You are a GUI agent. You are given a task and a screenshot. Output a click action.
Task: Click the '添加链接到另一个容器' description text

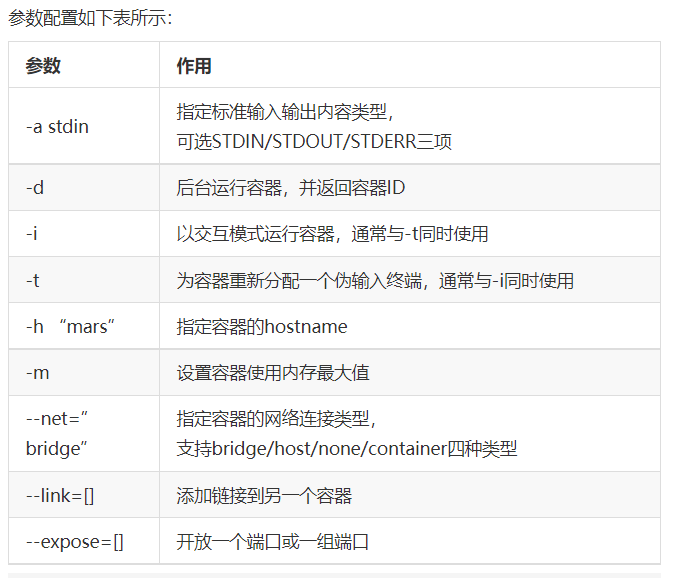(x=264, y=496)
